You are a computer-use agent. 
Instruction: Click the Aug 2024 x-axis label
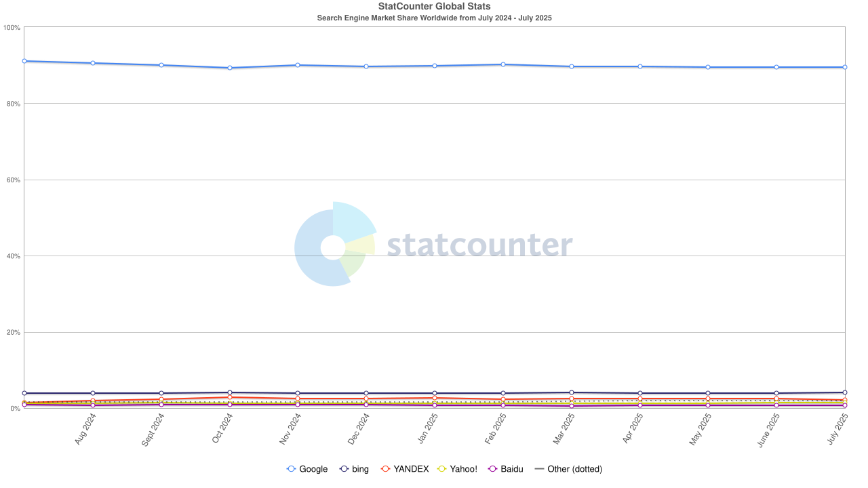[87, 428]
